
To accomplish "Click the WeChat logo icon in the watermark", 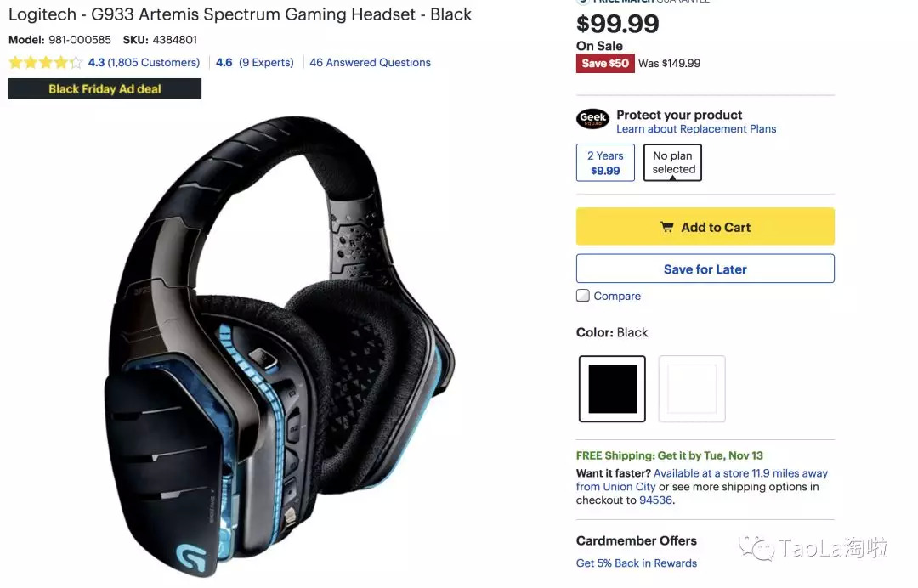I will (x=756, y=548).
